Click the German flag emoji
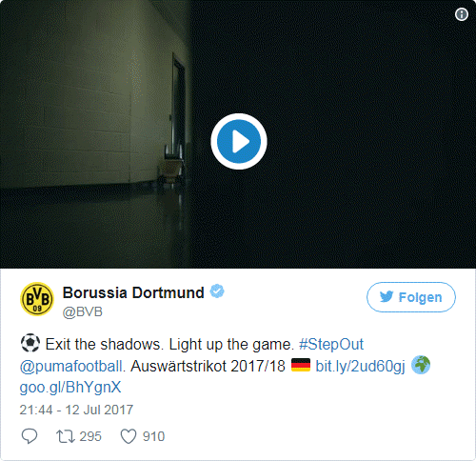 tap(301, 365)
